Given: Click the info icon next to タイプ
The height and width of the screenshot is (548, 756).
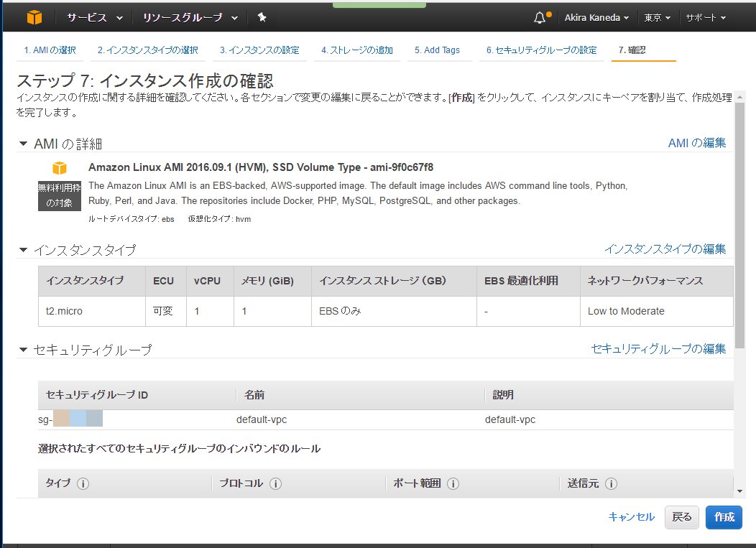Looking at the screenshot, I should 83,483.
